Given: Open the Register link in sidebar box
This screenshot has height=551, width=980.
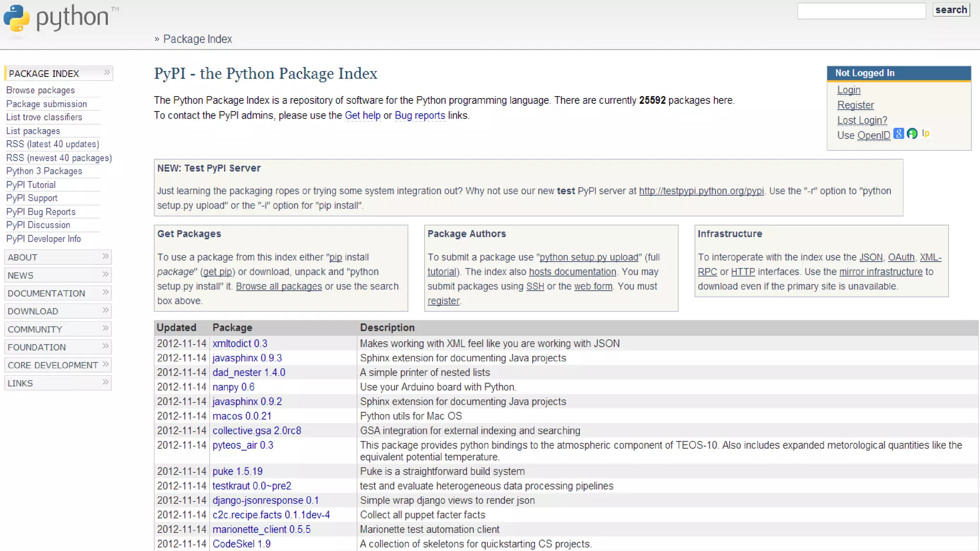Looking at the screenshot, I should tap(855, 105).
